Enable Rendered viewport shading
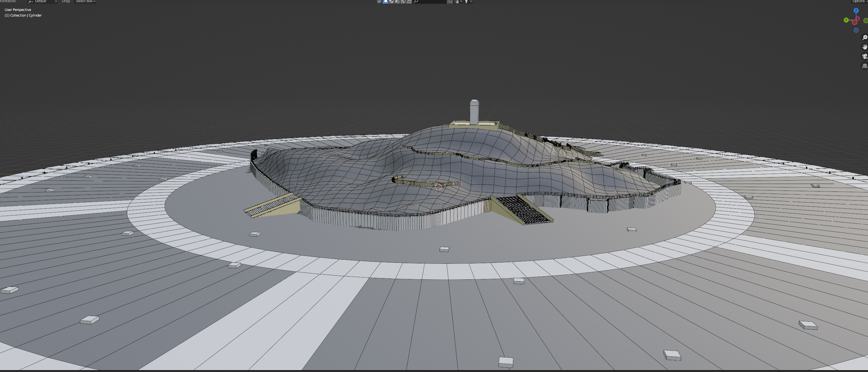Viewport: 868px width, 372px height. pos(403,2)
